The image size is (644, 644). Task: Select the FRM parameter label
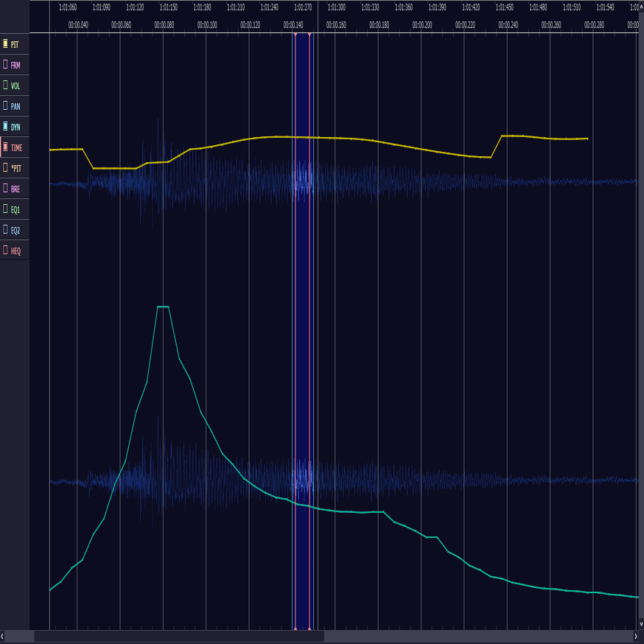tap(15, 66)
